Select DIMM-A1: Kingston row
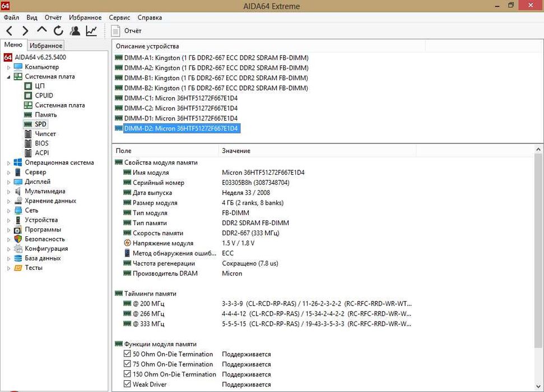The width and height of the screenshot is (544, 392). 212,58
